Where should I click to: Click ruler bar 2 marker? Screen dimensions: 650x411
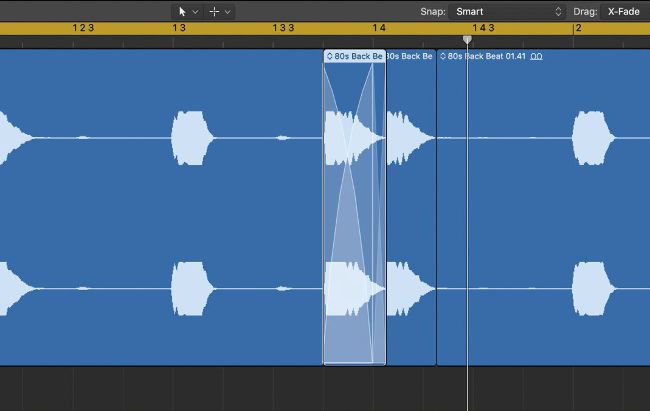tap(578, 28)
